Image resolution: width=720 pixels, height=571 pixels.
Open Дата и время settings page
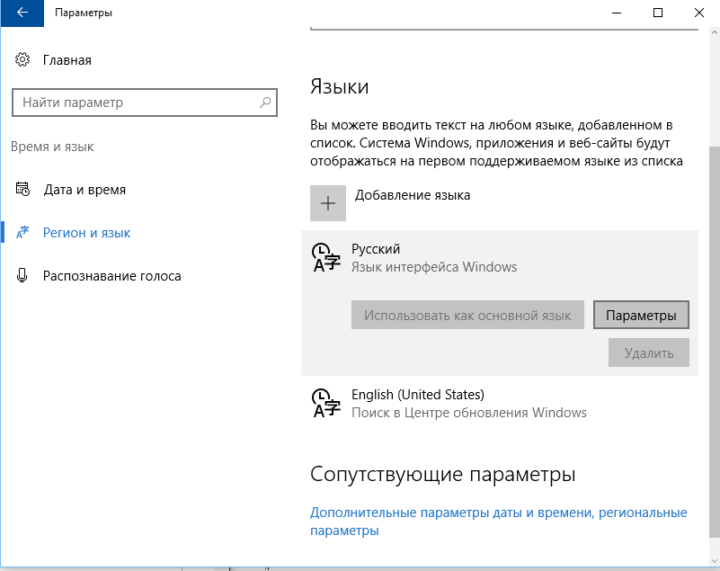(84, 190)
